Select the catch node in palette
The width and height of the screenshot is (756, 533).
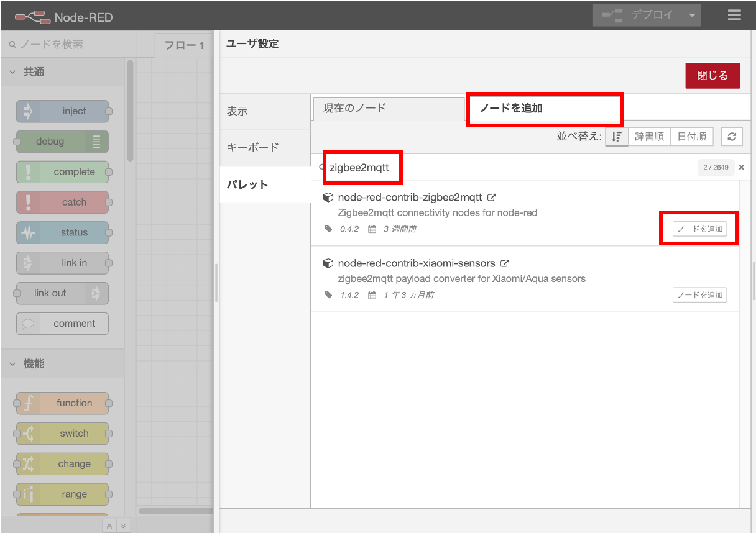pos(62,203)
